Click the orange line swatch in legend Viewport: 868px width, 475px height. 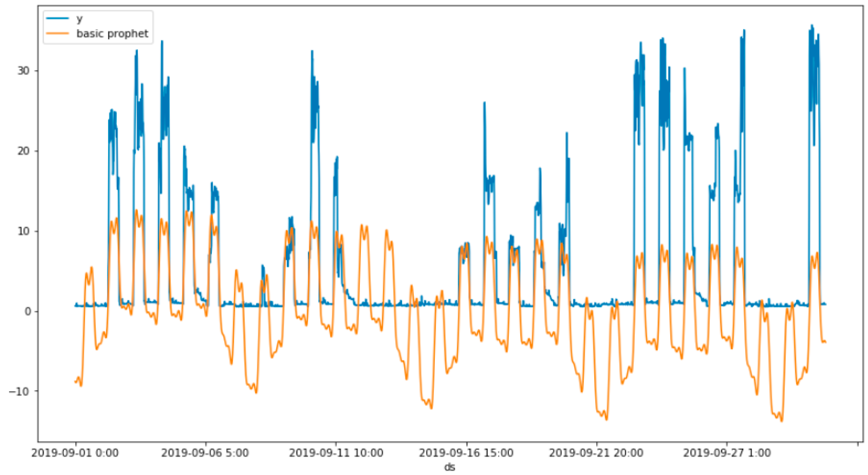click(58, 34)
